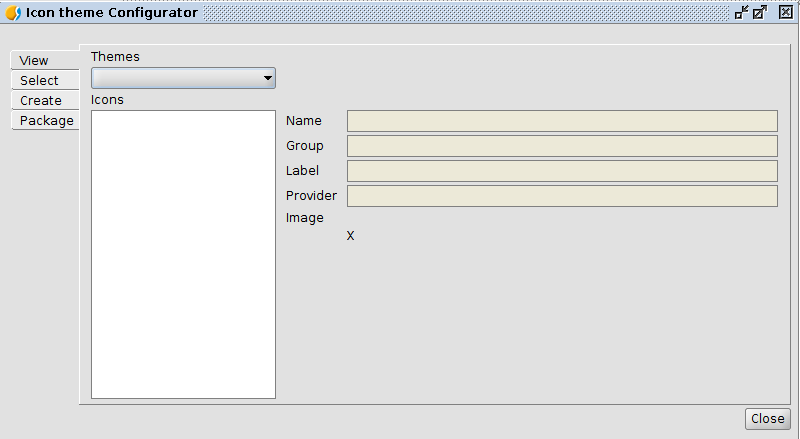The width and height of the screenshot is (800, 439).
Task: Switch to the Package tab
Action: tap(47, 121)
